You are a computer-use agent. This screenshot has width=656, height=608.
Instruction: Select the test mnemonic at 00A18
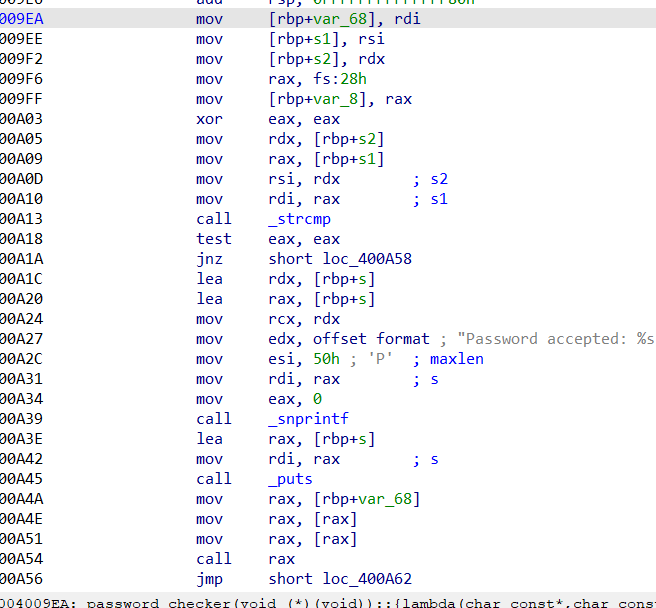[x=214, y=239]
